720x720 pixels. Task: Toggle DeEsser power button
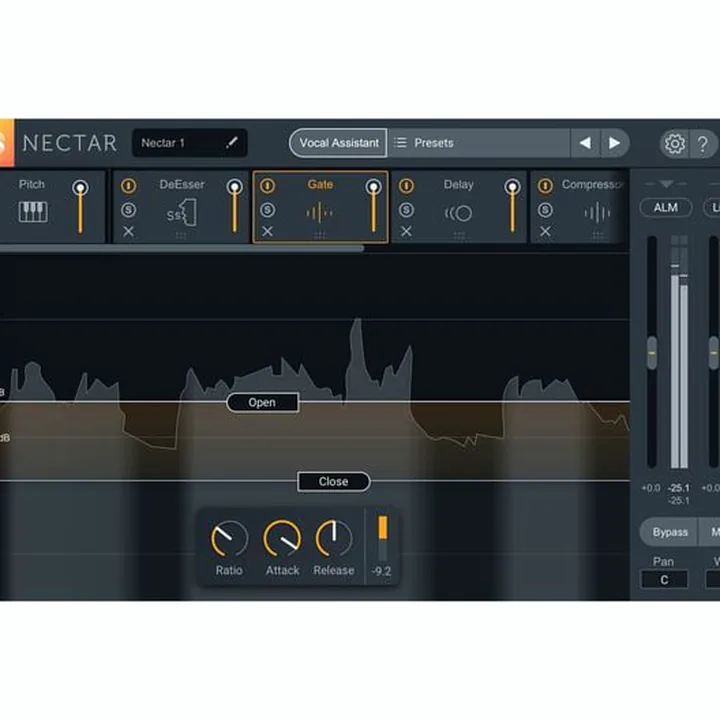(x=129, y=186)
